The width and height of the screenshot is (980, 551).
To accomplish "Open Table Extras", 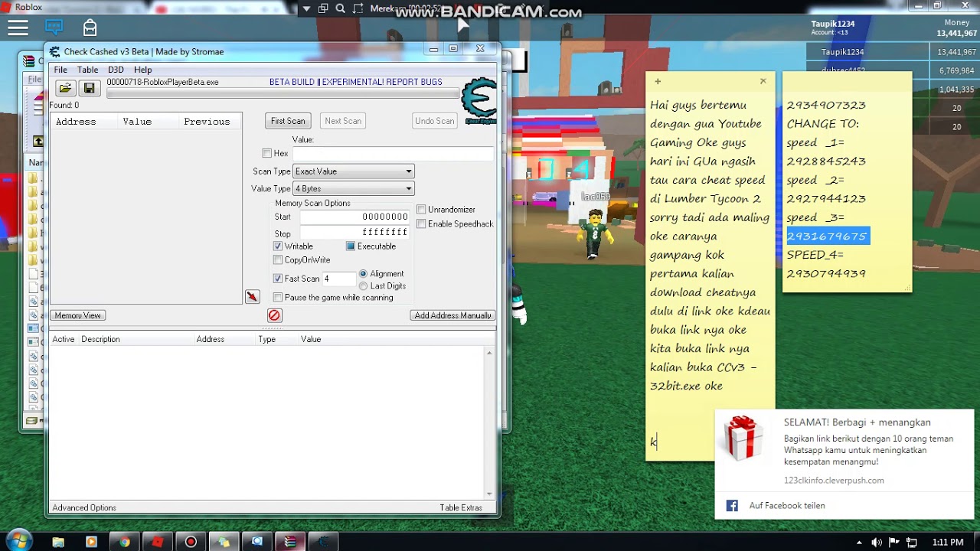I will click(x=461, y=508).
